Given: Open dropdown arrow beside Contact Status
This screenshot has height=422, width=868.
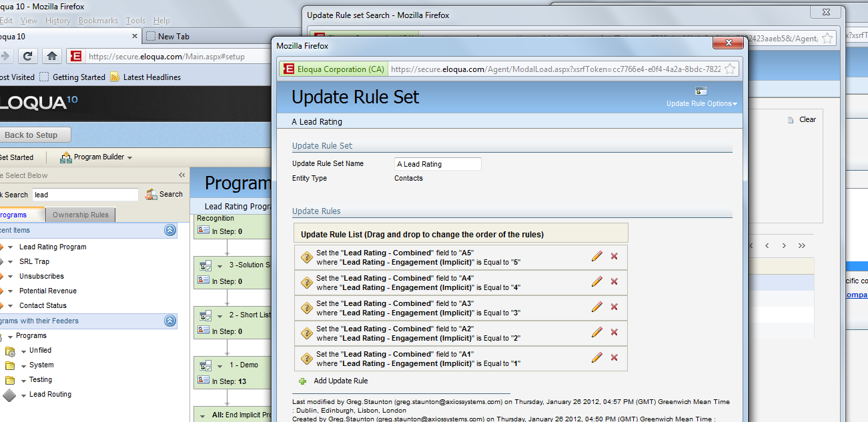Looking at the screenshot, I should (11, 306).
